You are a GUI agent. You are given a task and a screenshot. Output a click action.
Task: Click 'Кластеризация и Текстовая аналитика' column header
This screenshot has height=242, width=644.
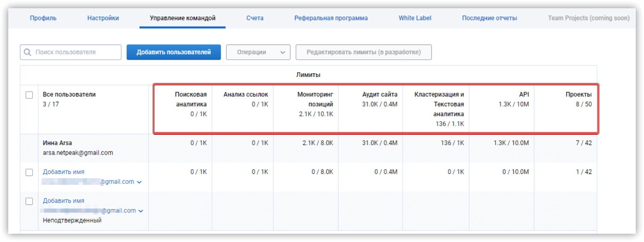tap(439, 104)
